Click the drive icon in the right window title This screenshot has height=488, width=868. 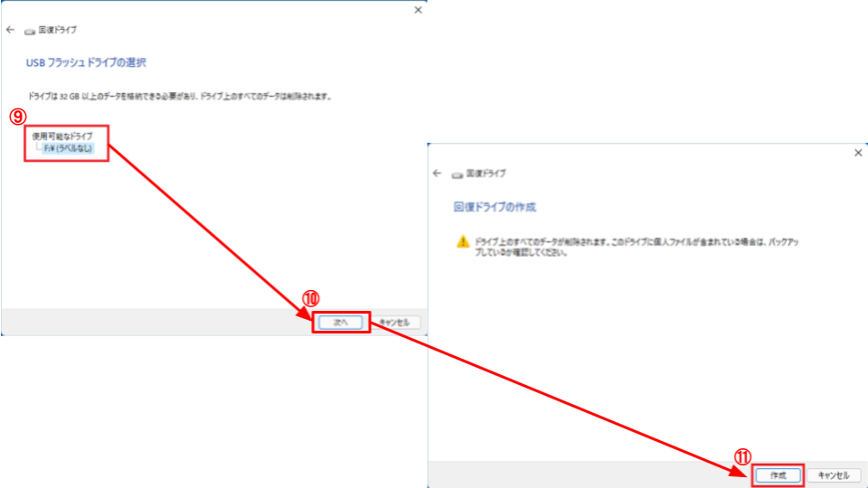(458, 174)
